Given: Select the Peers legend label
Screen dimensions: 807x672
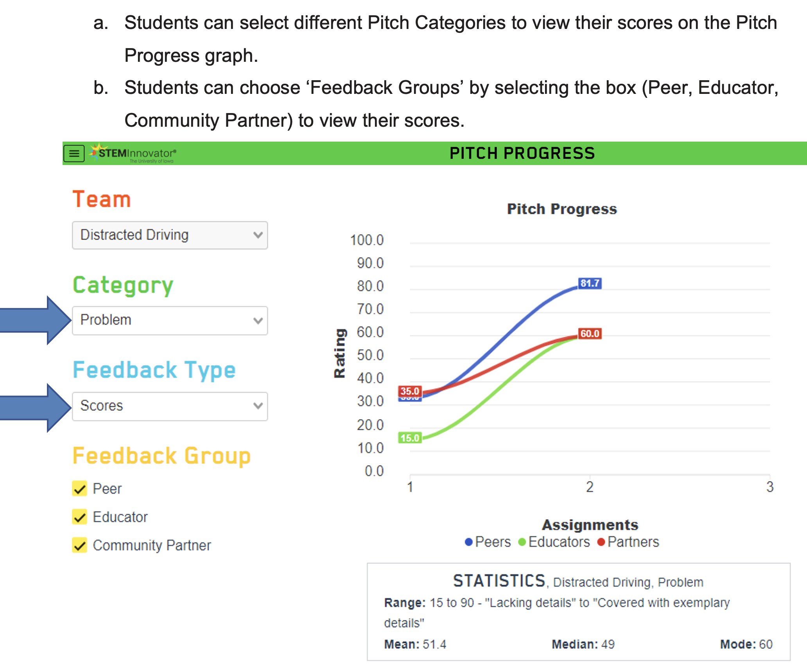Looking at the screenshot, I should click(x=493, y=542).
